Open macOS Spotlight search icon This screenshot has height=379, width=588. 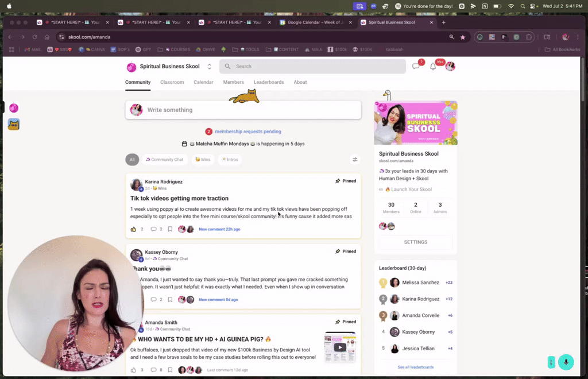pos(523,6)
